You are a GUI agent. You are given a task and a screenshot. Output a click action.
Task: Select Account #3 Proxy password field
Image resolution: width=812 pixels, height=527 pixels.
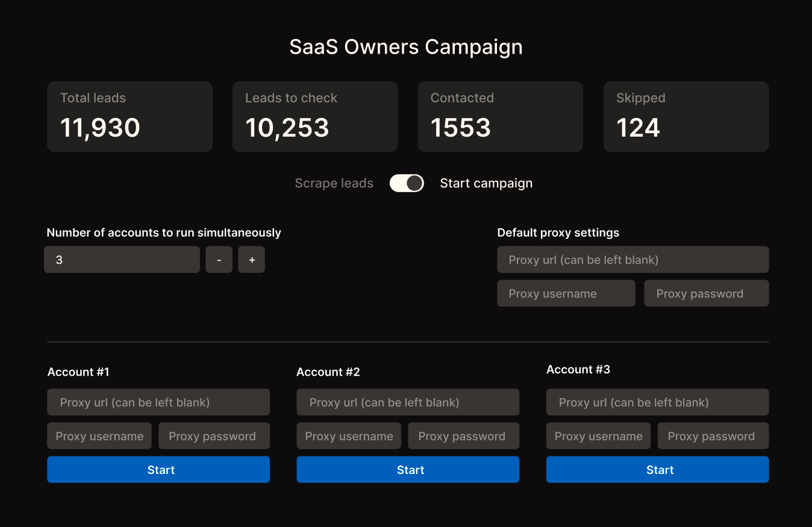(x=713, y=436)
